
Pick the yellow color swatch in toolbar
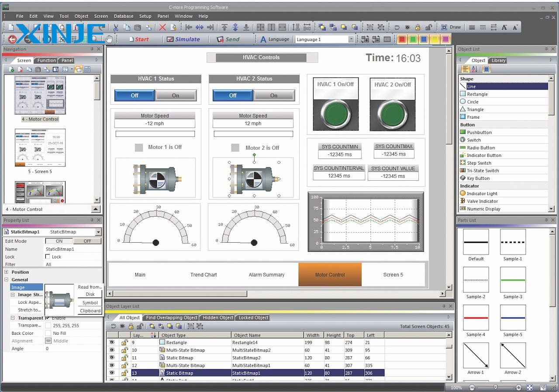[x=435, y=39]
